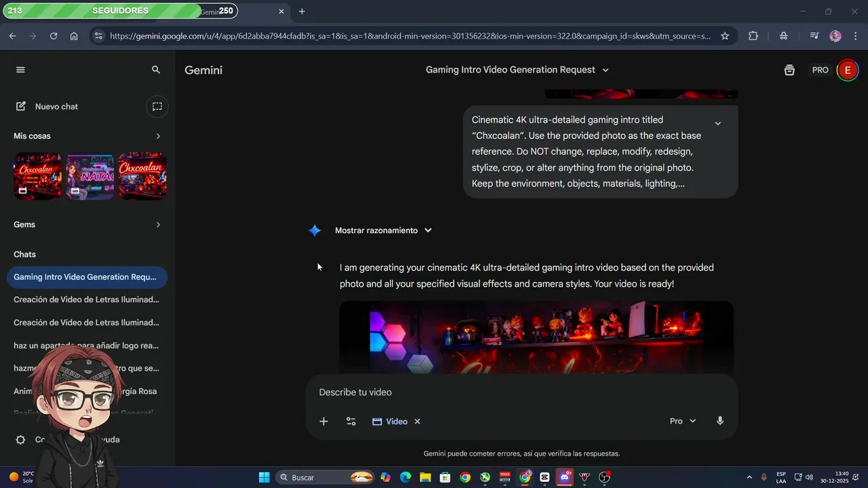The image size is (868, 488).
Task: Open File Explorer from the taskbar
Action: click(x=425, y=477)
